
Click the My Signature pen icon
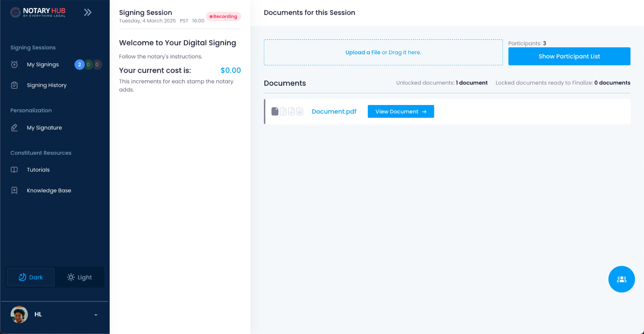click(x=14, y=128)
